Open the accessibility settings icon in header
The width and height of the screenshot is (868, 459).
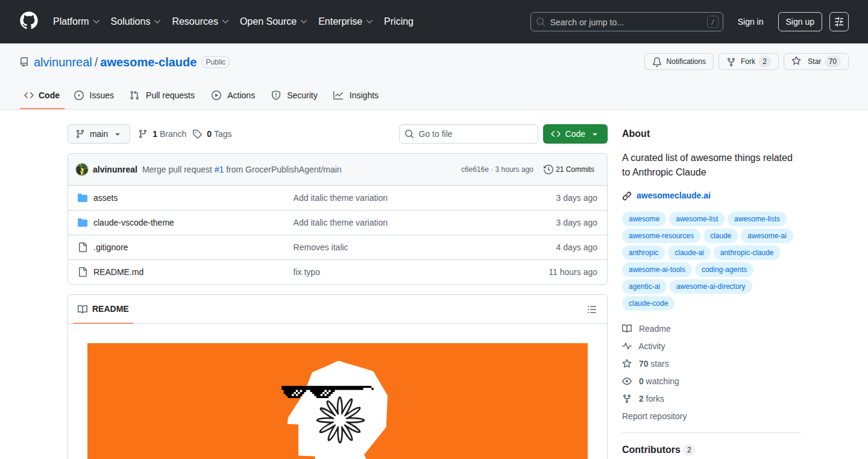click(839, 22)
